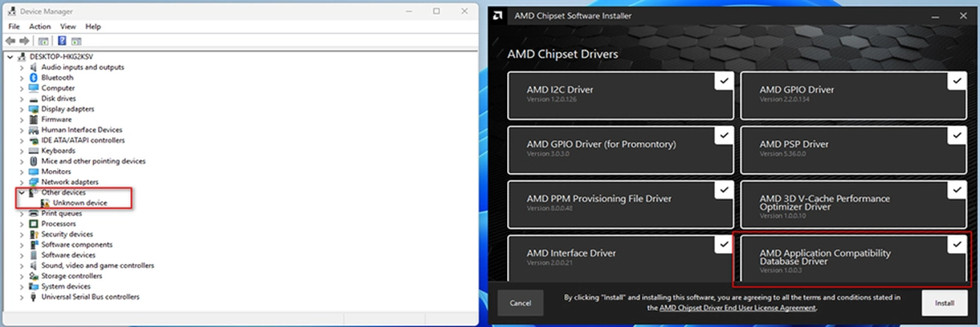Select the AMD I2C Driver card
The width and height of the screenshot is (980, 327).
click(x=621, y=95)
